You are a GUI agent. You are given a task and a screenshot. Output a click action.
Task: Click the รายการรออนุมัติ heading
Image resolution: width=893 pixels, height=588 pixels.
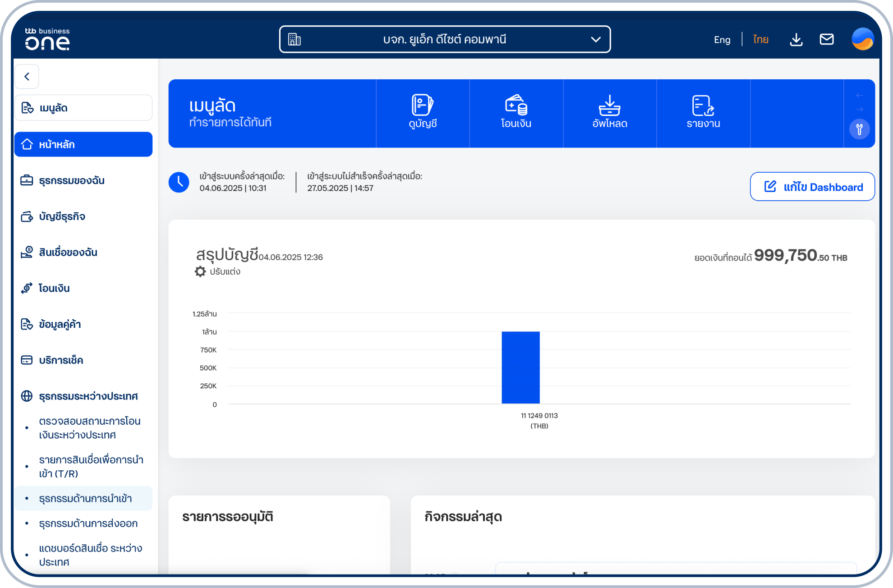(228, 517)
